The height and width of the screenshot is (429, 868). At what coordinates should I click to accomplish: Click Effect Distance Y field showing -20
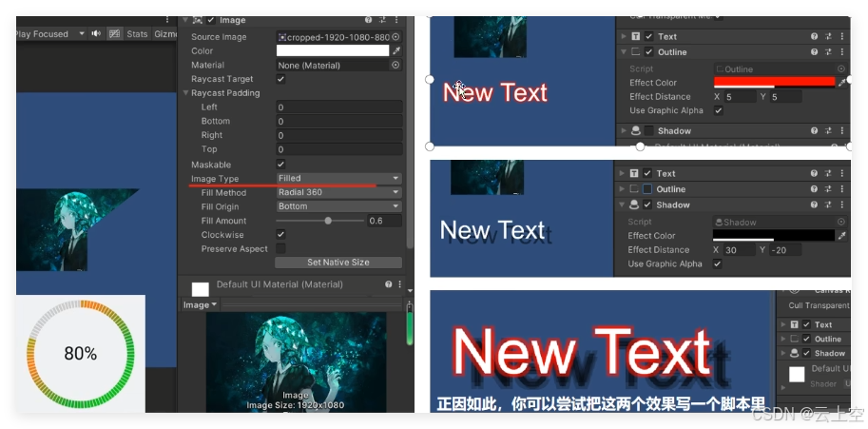tap(785, 250)
